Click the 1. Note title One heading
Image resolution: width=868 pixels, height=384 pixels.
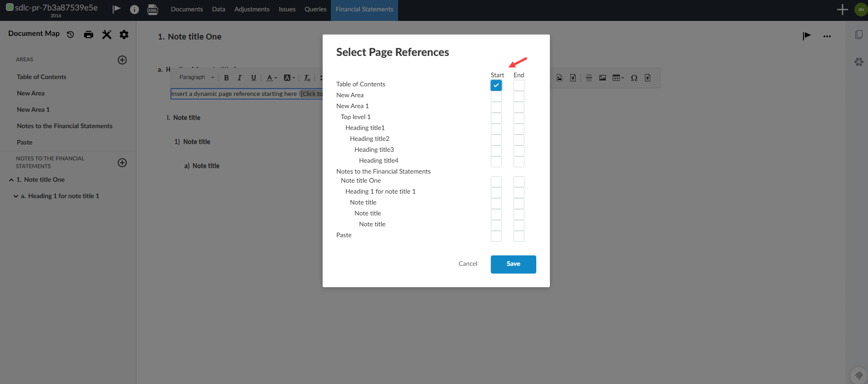(x=190, y=37)
